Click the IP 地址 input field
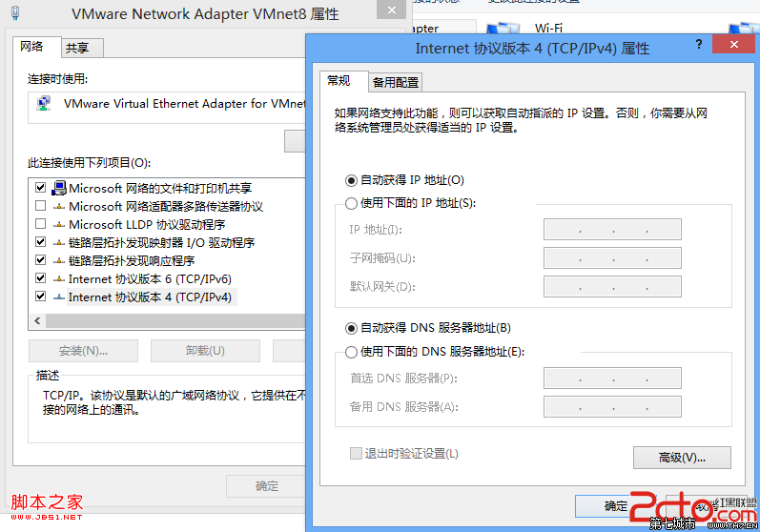 (612, 230)
